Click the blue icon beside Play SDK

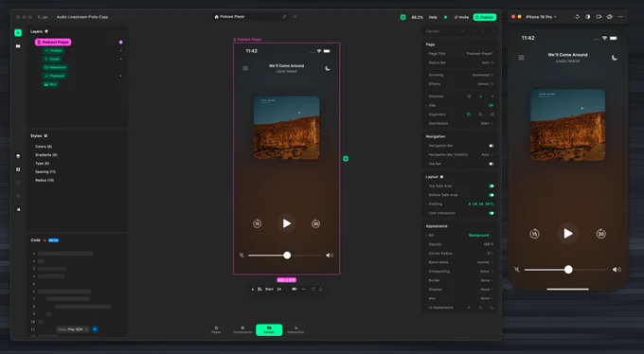tap(96, 329)
